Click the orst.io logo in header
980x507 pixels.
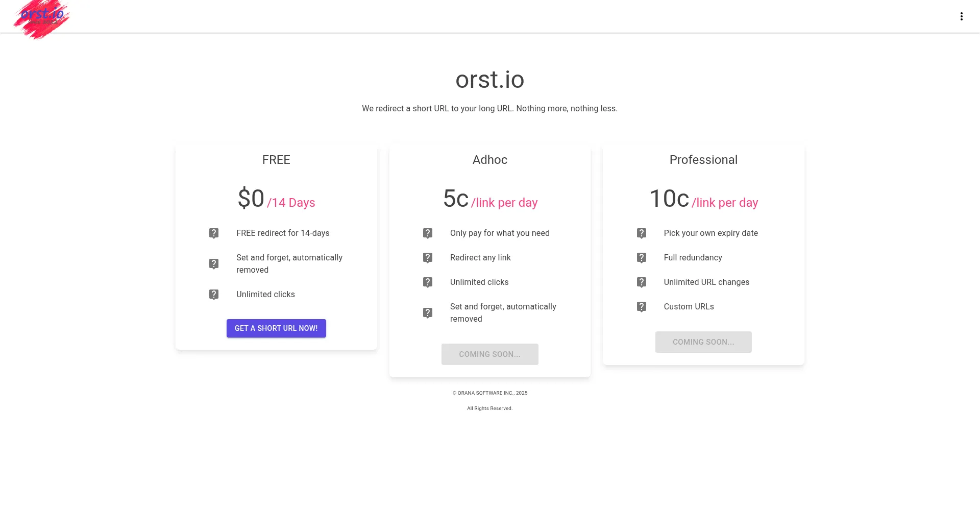tap(42, 17)
